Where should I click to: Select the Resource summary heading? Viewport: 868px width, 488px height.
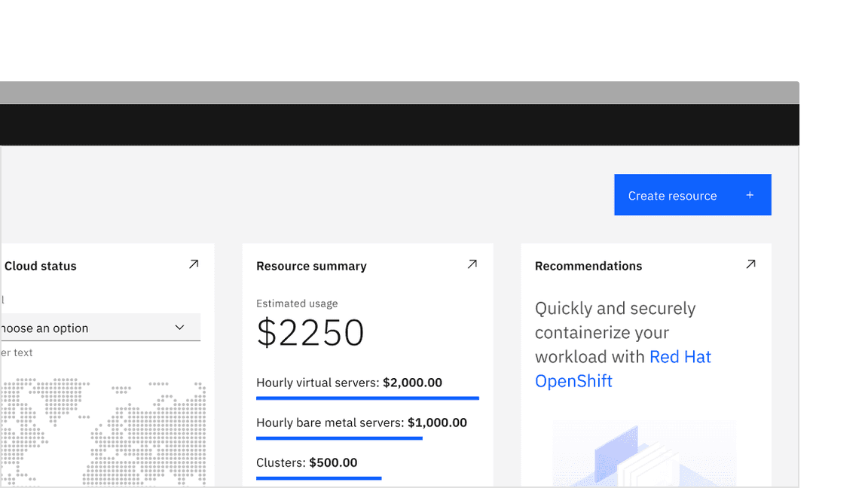[311, 266]
